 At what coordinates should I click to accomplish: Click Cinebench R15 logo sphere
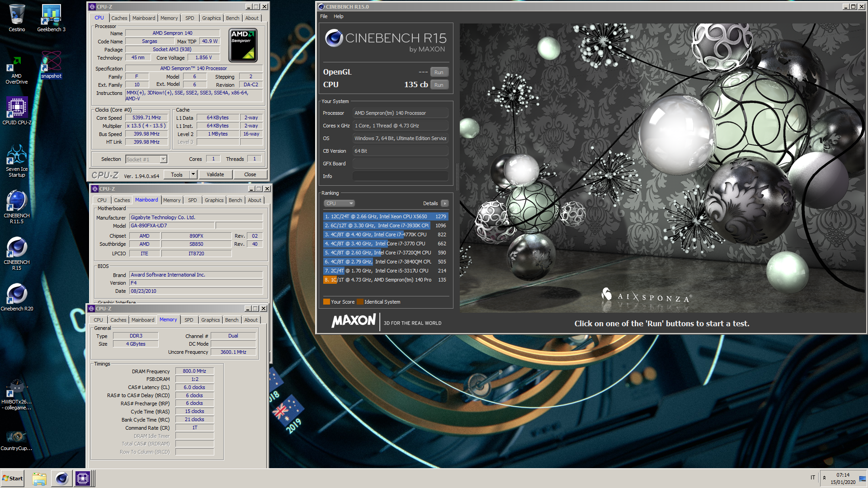click(334, 38)
